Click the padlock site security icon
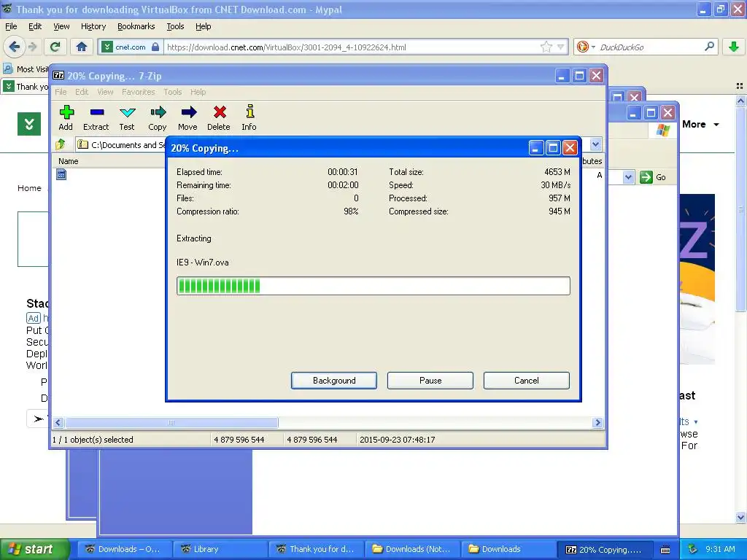The width and height of the screenshot is (747, 560). 155,47
